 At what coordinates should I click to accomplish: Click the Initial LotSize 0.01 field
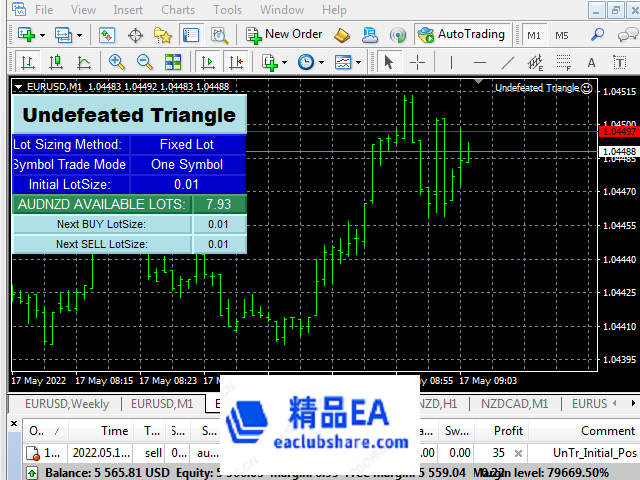187,184
